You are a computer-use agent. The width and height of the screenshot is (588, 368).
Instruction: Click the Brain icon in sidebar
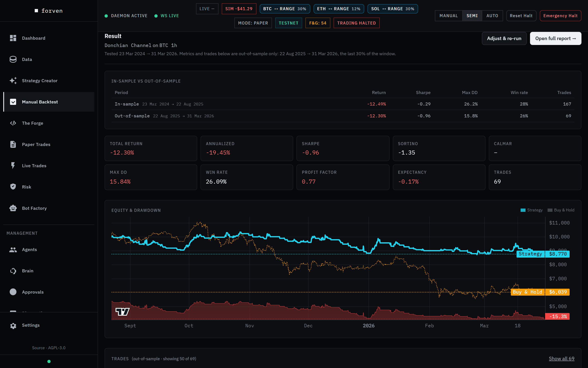(x=13, y=271)
